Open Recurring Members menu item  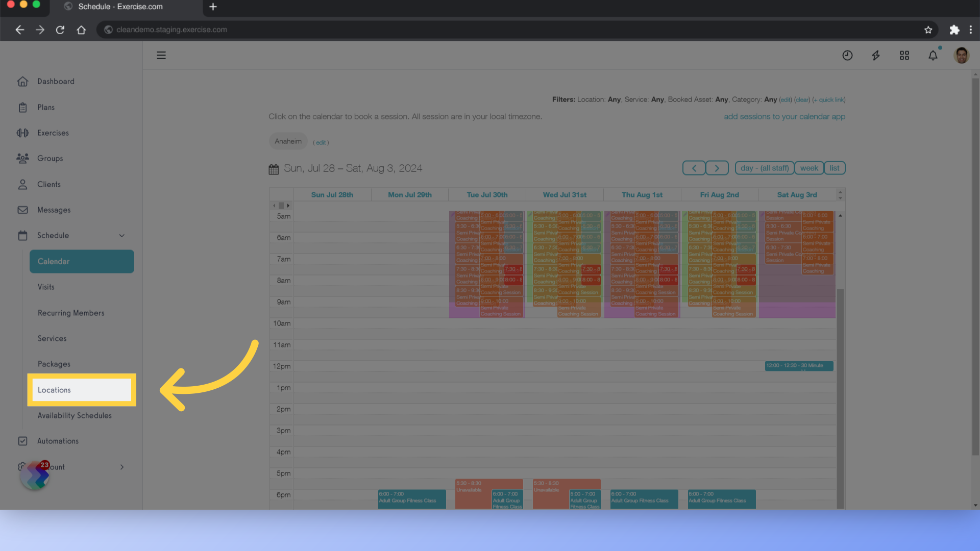click(x=71, y=313)
